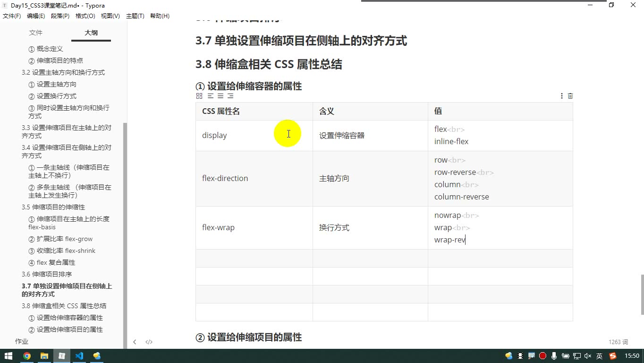Viewport: 644px width, 363px height.
Task: Click the microphone tray icon
Action: click(554, 356)
